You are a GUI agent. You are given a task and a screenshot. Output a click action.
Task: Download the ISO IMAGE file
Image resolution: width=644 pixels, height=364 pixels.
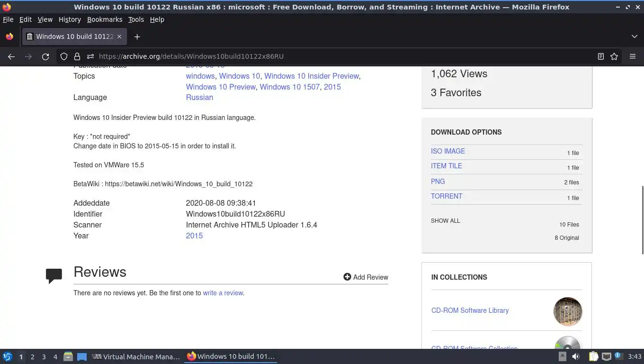[448, 151]
